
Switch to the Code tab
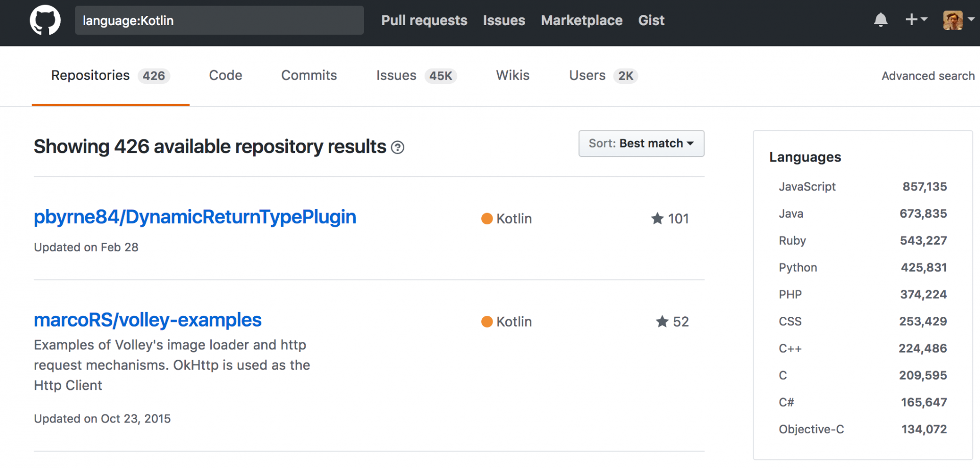pos(225,76)
